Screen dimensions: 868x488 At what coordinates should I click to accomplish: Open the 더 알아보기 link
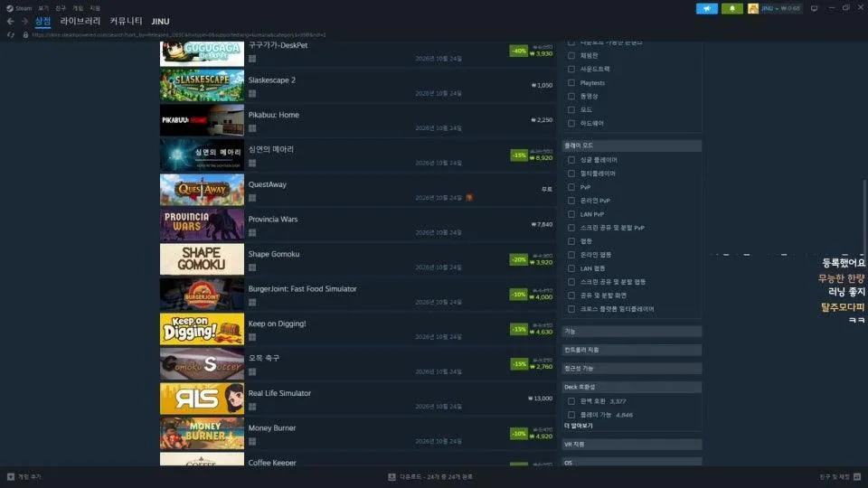pyautogui.click(x=579, y=426)
